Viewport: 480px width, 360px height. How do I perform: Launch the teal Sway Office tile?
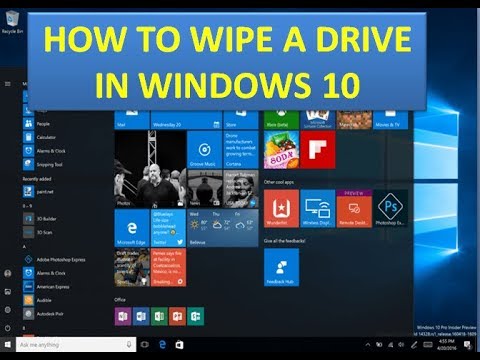pyautogui.click(x=196, y=316)
